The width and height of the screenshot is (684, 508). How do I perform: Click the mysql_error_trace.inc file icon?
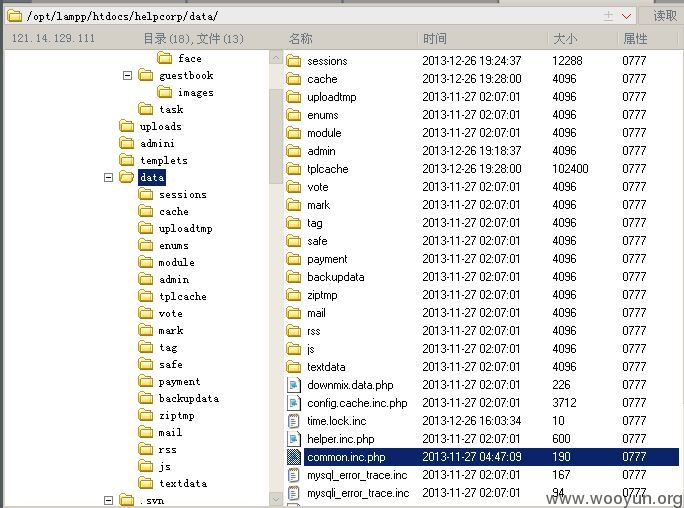[x=294, y=475]
